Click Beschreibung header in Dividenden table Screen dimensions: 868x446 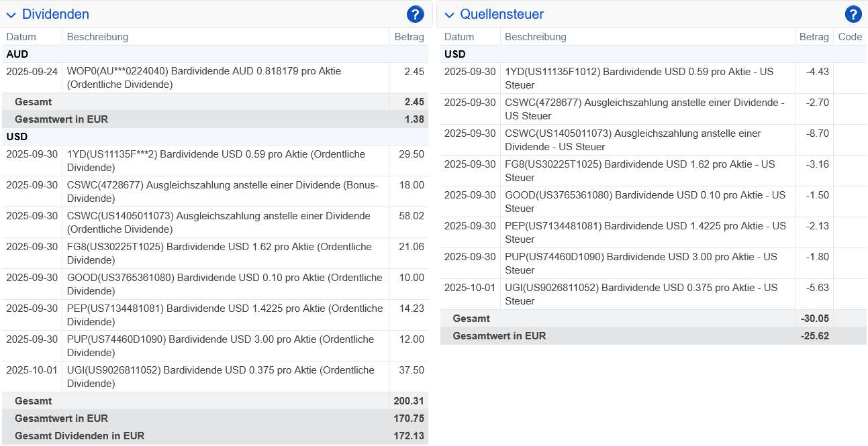[x=97, y=37]
